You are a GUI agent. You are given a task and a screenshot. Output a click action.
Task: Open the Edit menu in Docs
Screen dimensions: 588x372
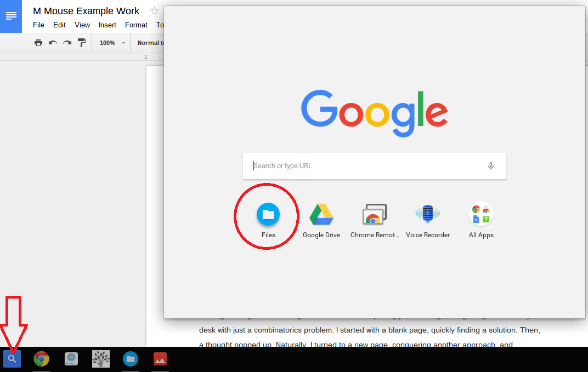[x=59, y=25]
